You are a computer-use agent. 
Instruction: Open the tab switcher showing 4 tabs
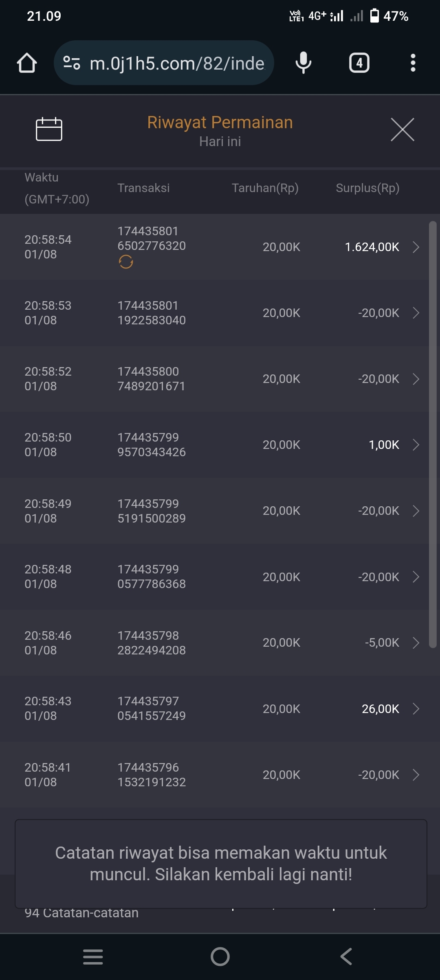pyautogui.click(x=359, y=63)
